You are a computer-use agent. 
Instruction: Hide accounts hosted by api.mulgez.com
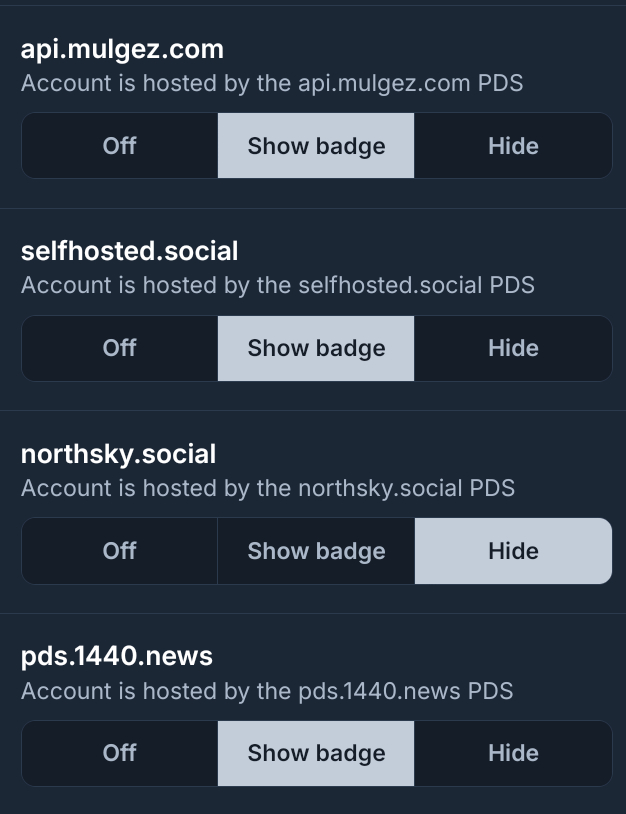[513, 146]
